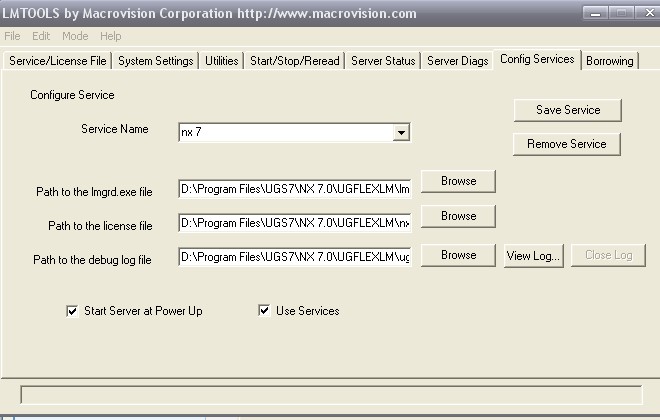Open the Mode menu
Image resolution: width=660 pixels, height=420 pixels.
(75, 36)
